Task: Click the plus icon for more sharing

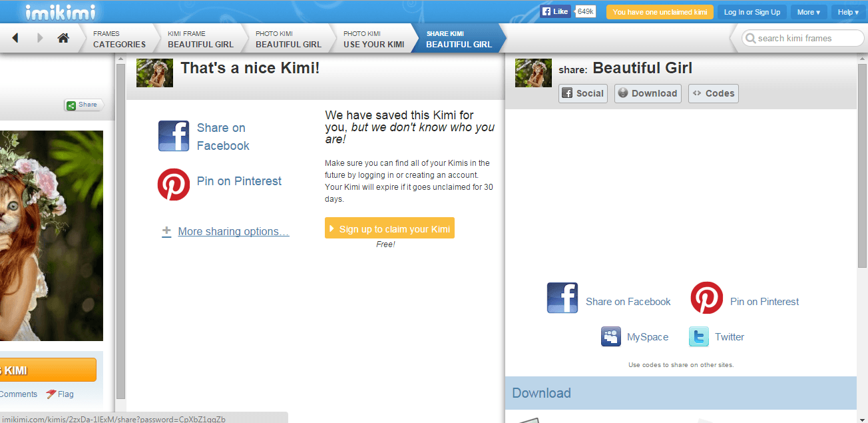Action: (x=166, y=232)
